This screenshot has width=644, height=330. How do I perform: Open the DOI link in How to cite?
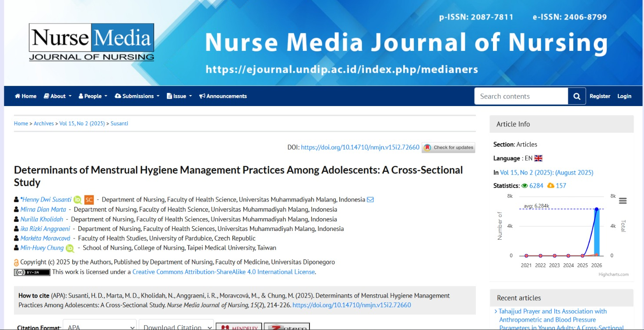coord(352,305)
